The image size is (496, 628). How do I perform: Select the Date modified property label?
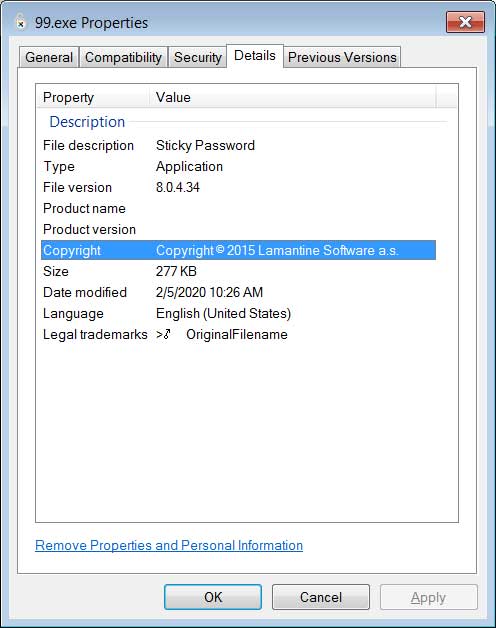tap(85, 292)
